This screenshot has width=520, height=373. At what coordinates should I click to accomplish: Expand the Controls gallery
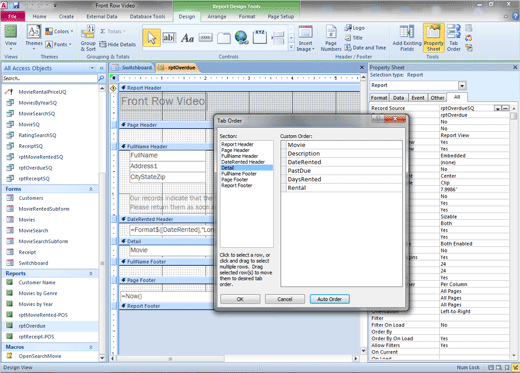[291, 48]
